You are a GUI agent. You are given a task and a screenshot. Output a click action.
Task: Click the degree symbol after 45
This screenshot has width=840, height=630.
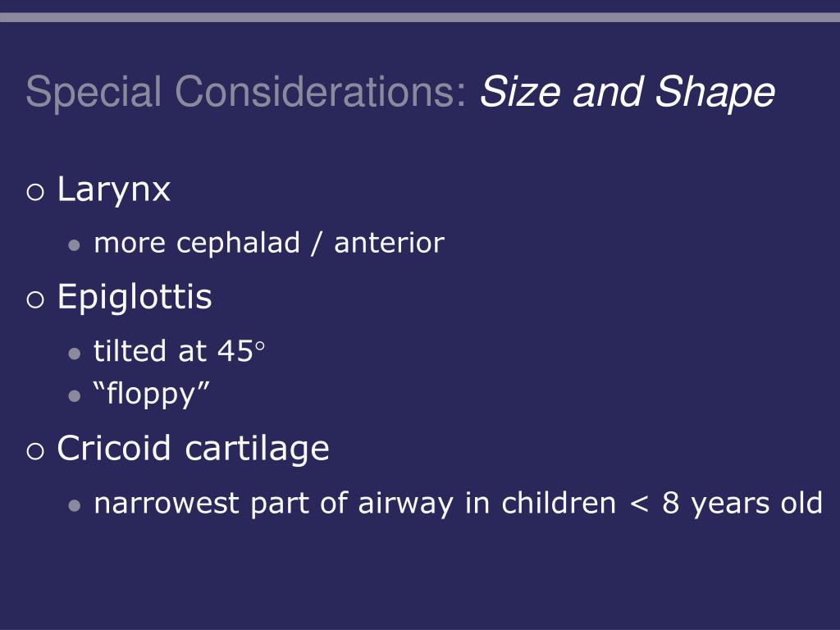260,346
